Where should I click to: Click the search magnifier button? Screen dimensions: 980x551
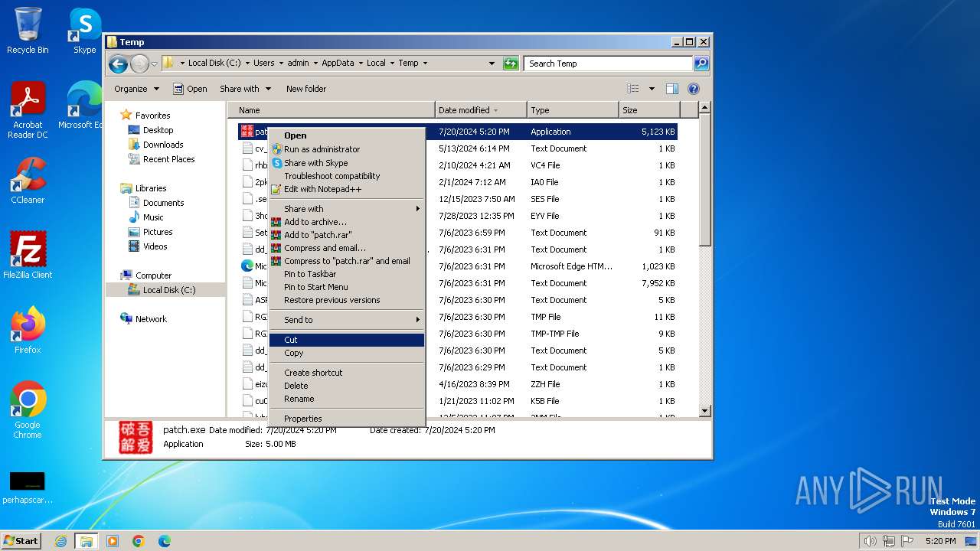pos(701,64)
